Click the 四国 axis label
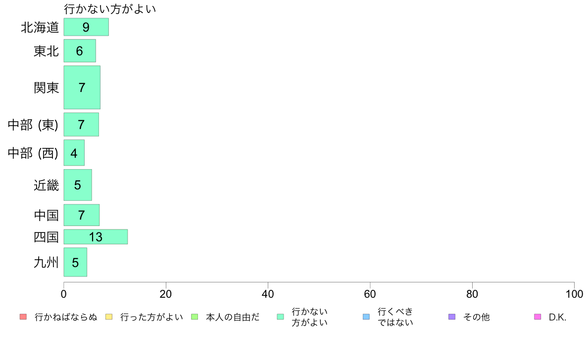This screenshot has width=588, height=364. pyautogui.click(x=46, y=237)
